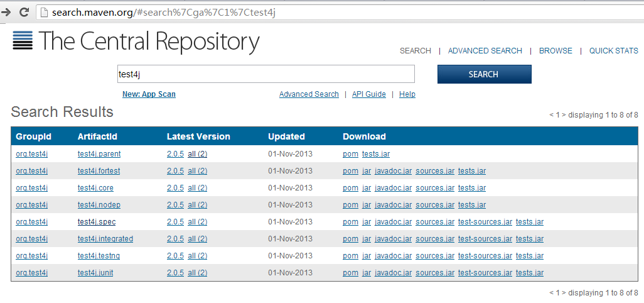
Task: Download sources.jar for test4j.nodep
Action: [x=435, y=205]
